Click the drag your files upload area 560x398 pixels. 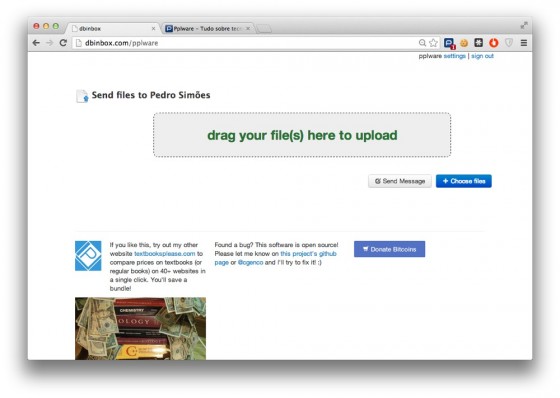(302, 135)
